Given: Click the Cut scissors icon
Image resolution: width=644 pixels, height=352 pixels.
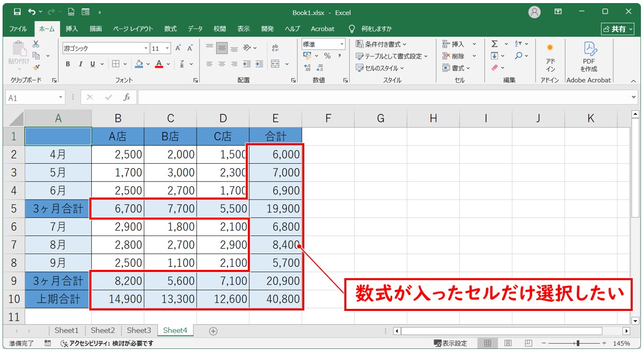Looking at the screenshot, I should click(36, 45).
